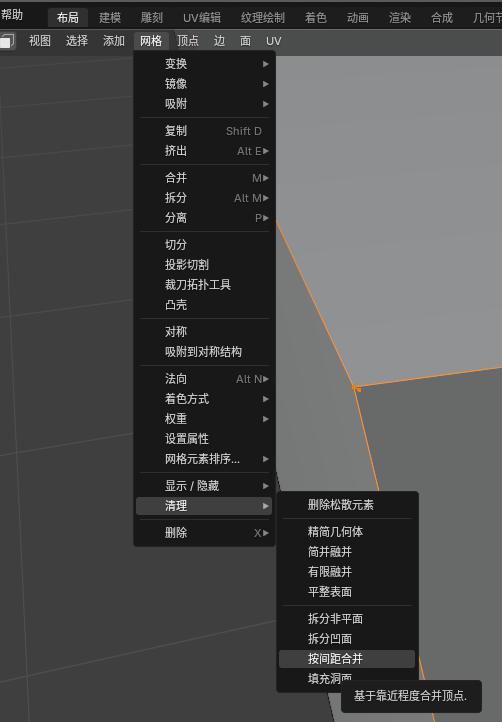Choose 平整表面 in cleanup submenu
This screenshot has width=502, height=722.
coord(347,592)
